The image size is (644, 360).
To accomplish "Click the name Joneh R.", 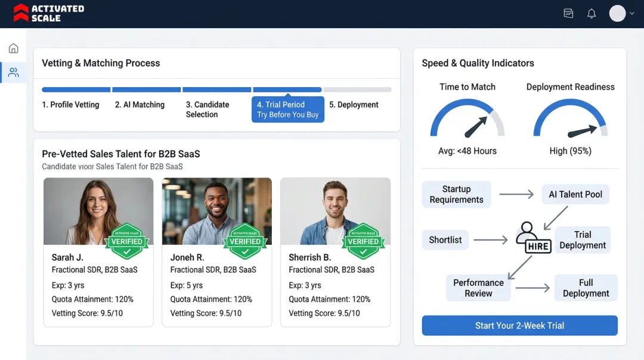I will [187, 257].
